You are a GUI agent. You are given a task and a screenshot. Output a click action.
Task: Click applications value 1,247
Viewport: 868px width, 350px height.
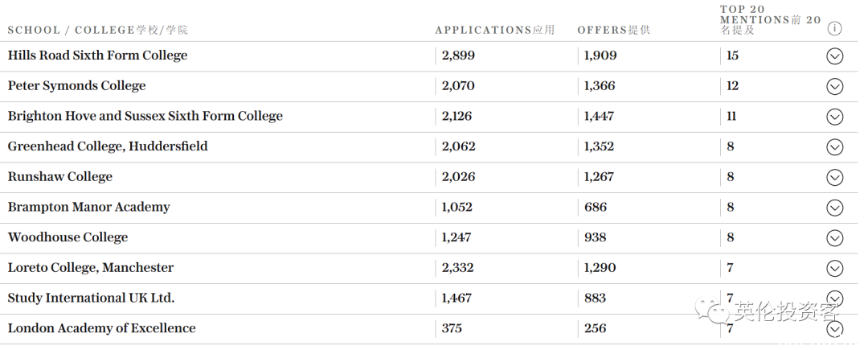pos(457,237)
